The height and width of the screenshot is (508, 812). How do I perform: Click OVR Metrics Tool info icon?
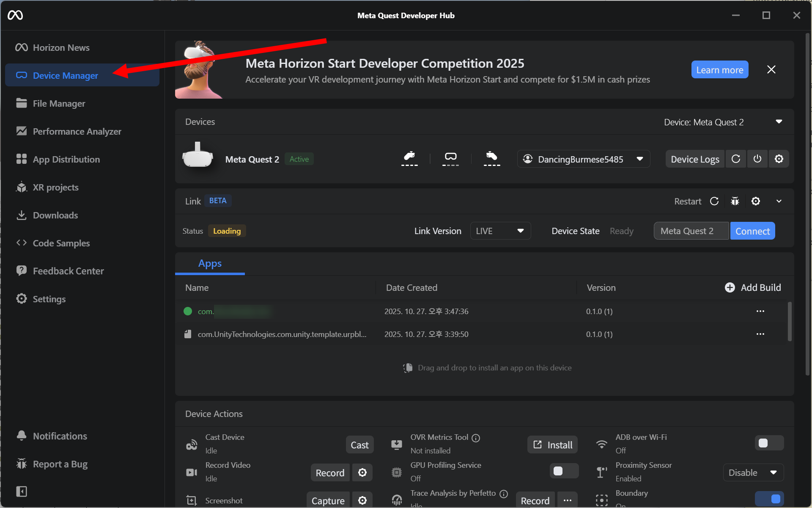pyautogui.click(x=476, y=438)
